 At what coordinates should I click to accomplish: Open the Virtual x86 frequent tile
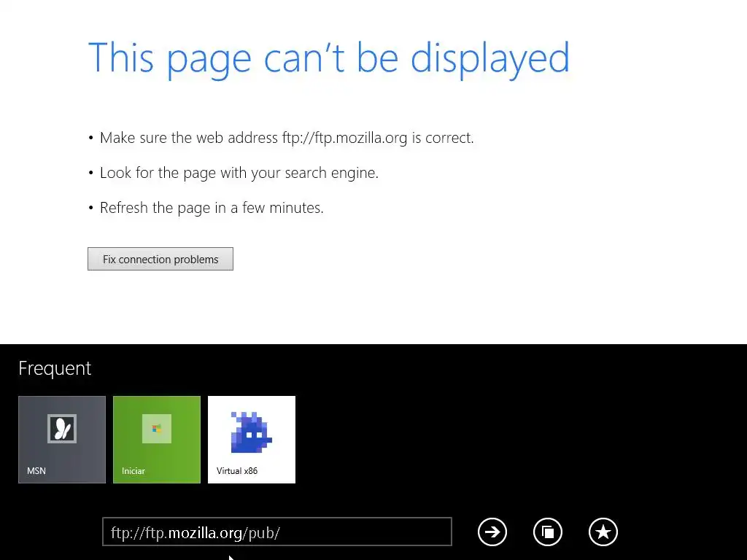click(x=252, y=440)
